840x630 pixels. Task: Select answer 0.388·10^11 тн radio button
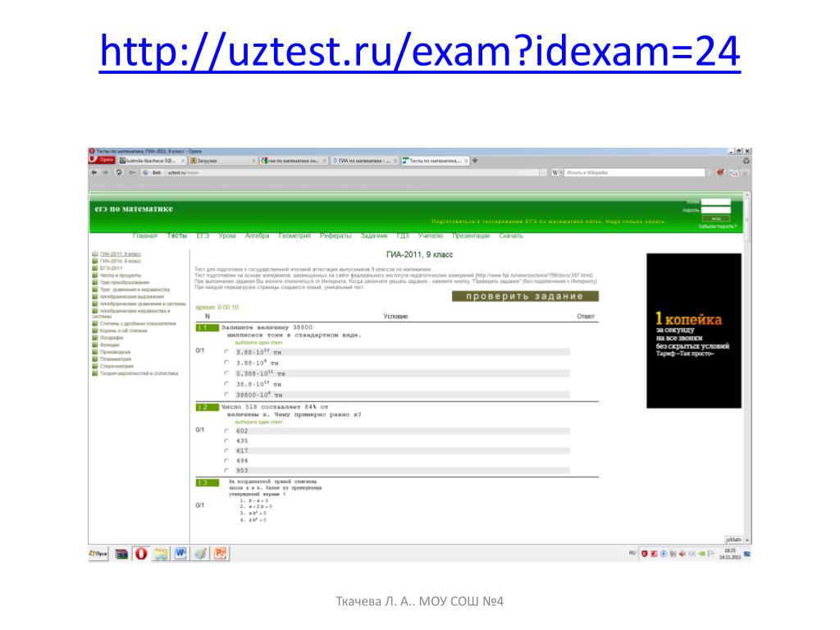coord(226,373)
